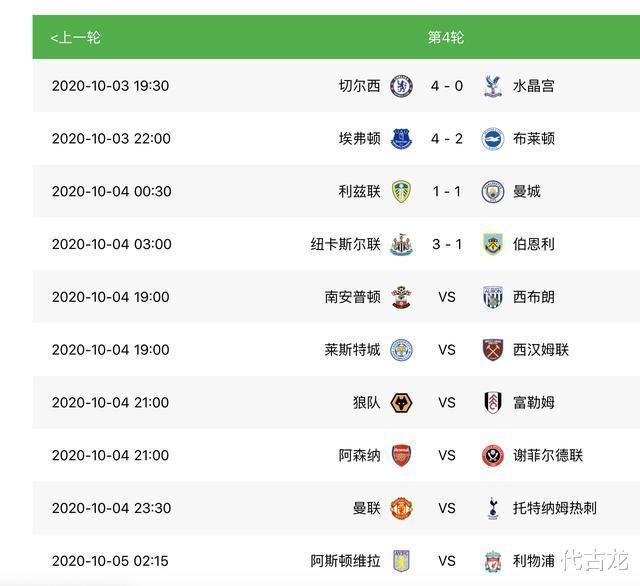Open the 4 - 0 Chelsea match score

pos(447,86)
